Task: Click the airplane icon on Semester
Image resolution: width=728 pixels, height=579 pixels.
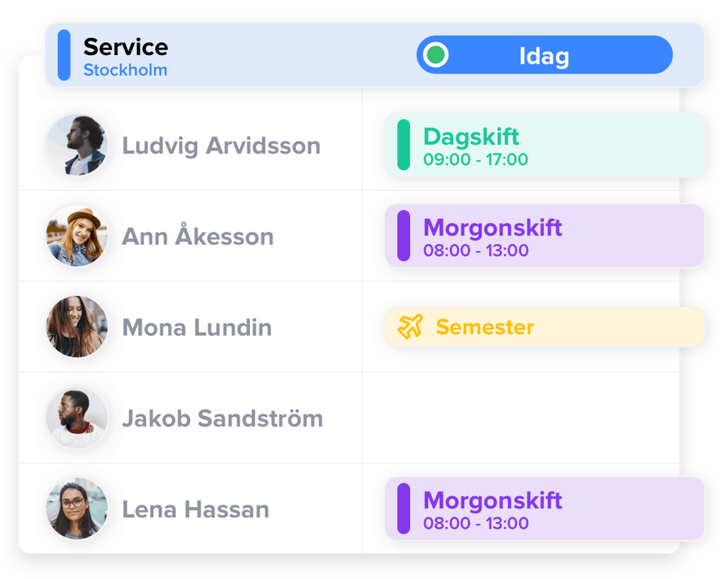Action: (x=410, y=327)
